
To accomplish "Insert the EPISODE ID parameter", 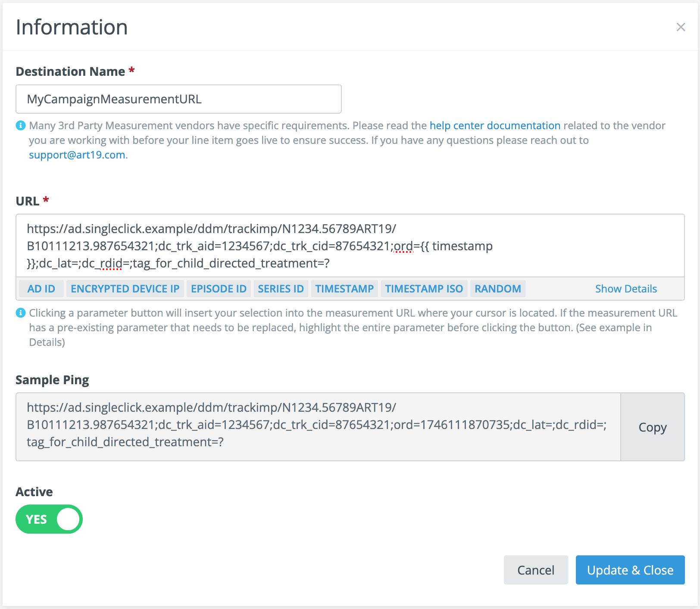I will pos(219,289).
